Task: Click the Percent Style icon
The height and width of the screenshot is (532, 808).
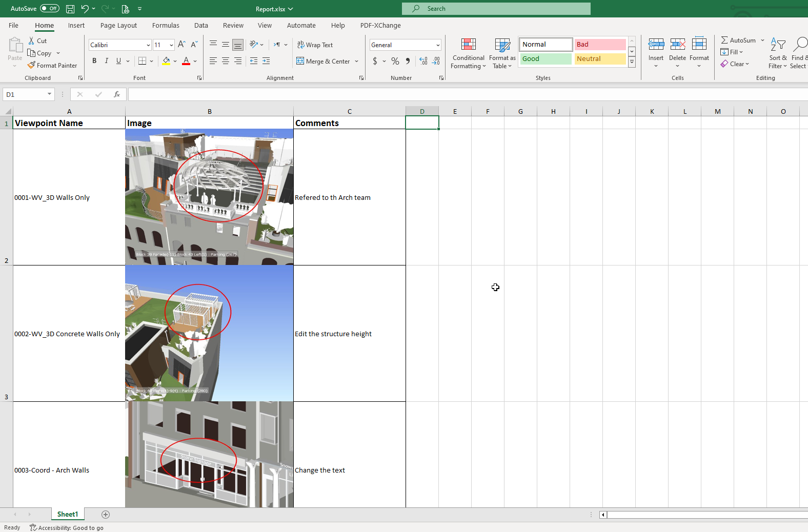Action: [x=395, y=61]
